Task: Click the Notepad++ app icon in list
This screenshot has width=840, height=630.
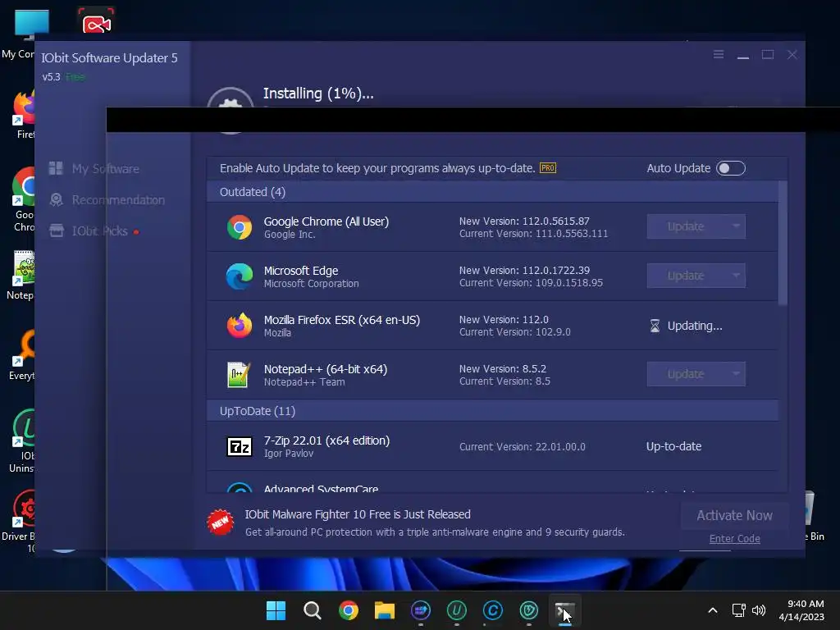Action: pos(239,374)
